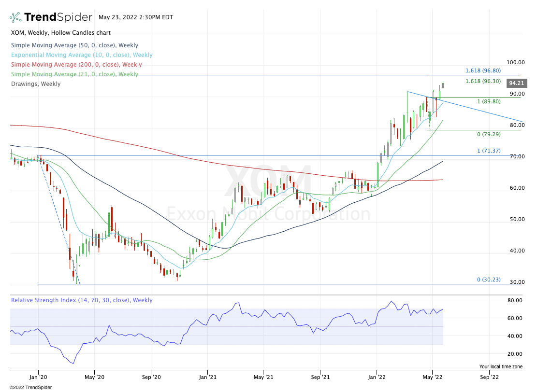Click the Relative Strength Index indicator label
This screenshot has height=392, width=537.
click(81, 300)
